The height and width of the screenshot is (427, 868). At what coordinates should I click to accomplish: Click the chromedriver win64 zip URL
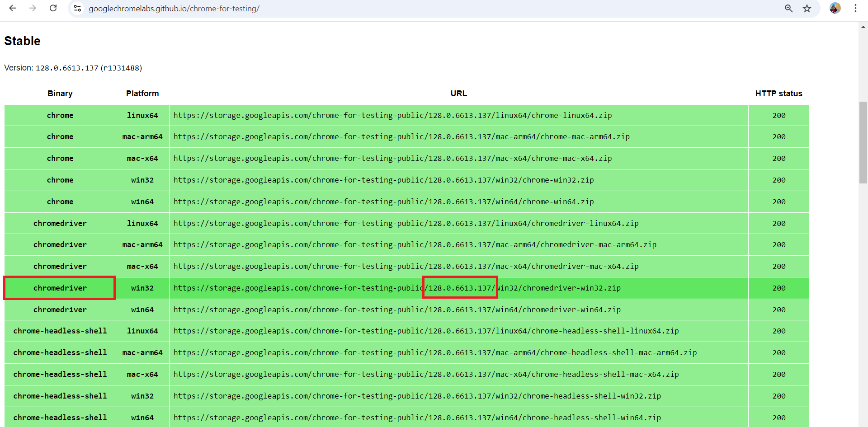(x=397, y=310)
